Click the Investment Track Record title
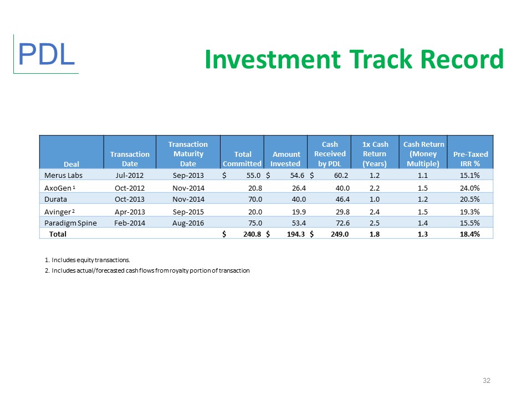The image size is (532, 399). point(354,59)
